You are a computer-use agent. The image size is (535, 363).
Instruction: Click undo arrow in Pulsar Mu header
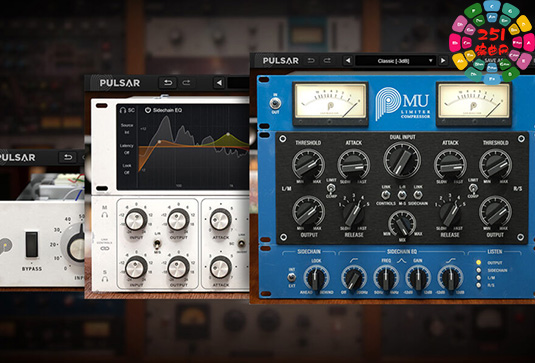click(311, 61)
